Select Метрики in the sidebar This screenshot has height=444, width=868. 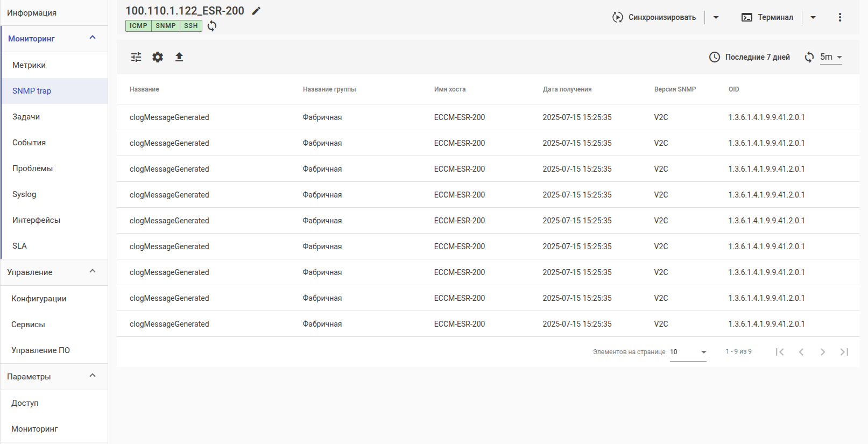point(29,65)
